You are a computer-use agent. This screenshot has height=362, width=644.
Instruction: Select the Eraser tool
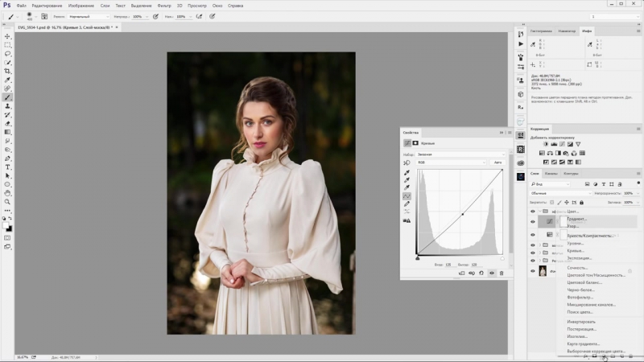[x=7, y=124]
